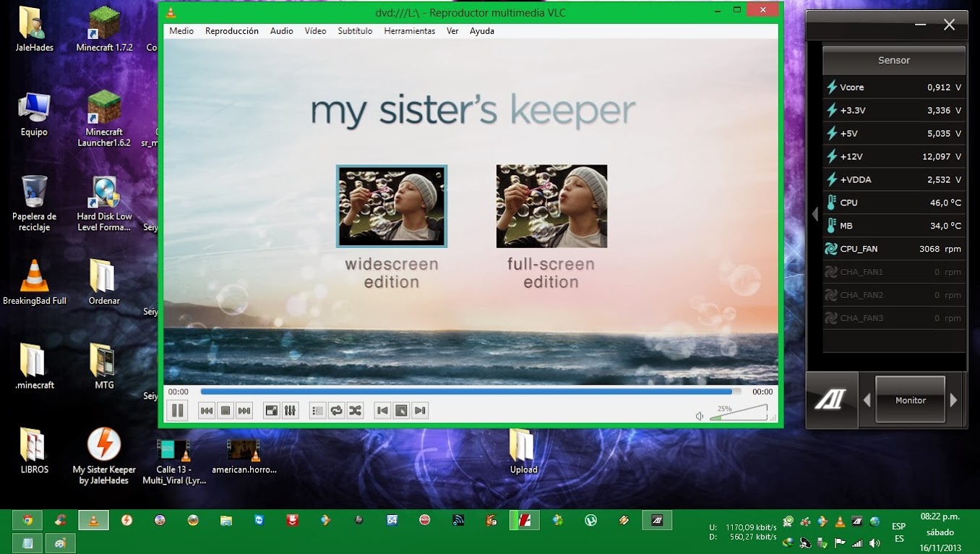Click the Monitor button in sensor widget
The height and width of the screenshot is (554, 980).
[911, 399]
